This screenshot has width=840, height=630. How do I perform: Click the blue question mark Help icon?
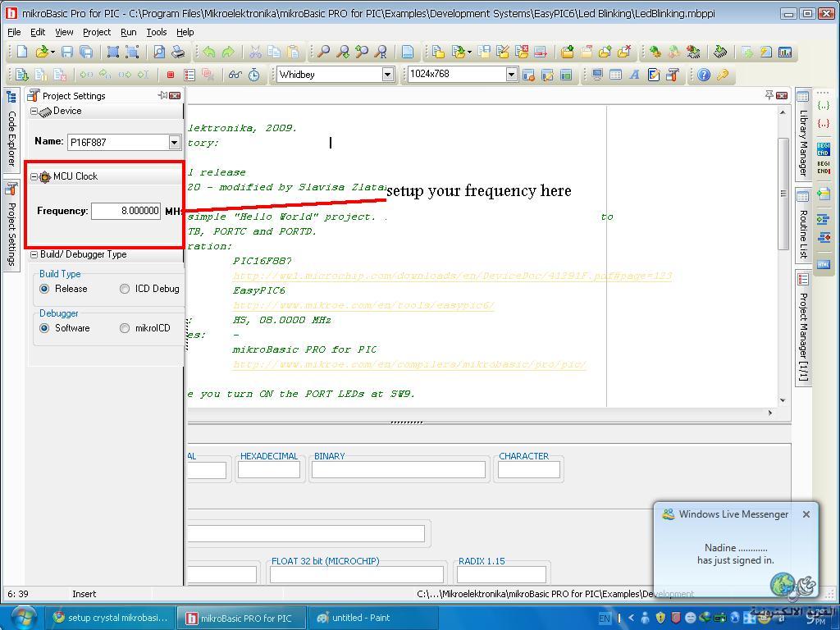pos(704,75)
